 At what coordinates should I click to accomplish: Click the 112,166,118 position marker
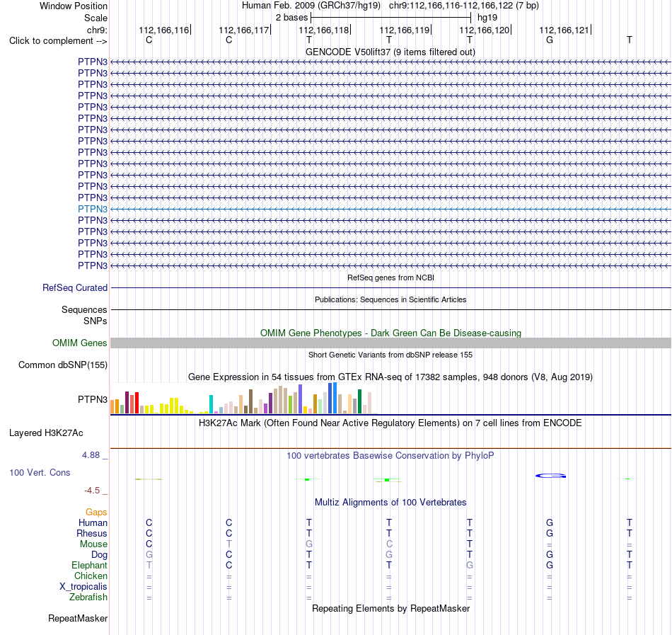point(325,30)
